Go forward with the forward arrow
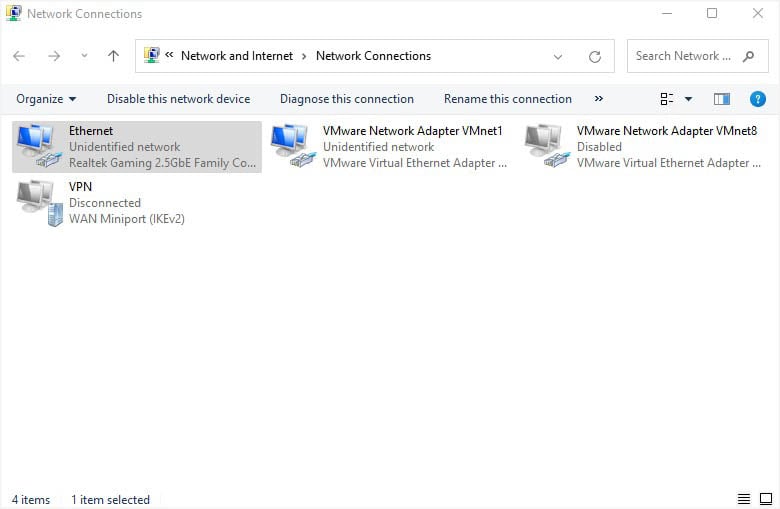Image resolution: width=780 pixels, height=509 pixels. tap(54, 56)
